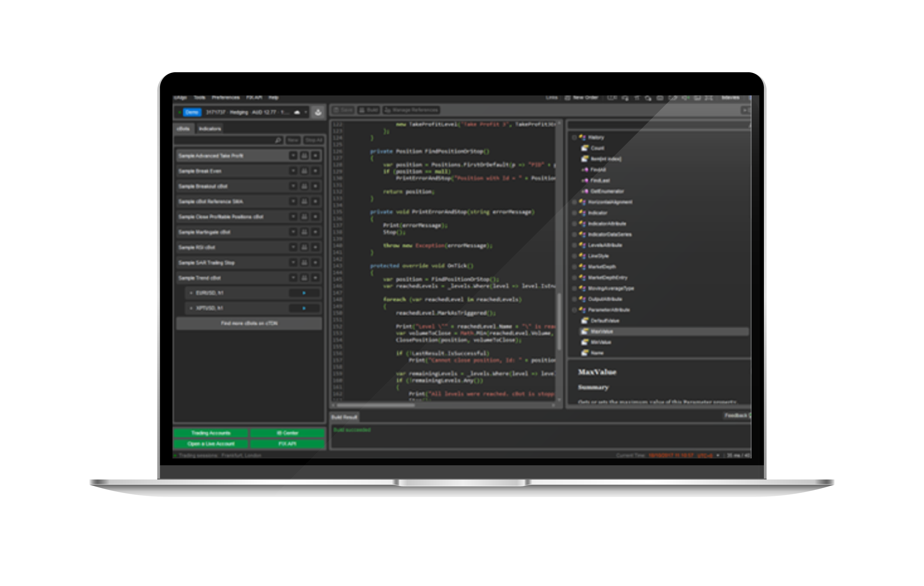The width and height of the screenshot is (924, 586).
Task: Click the build icon on Sample Martingale cBot
Action: pos(304,232)
